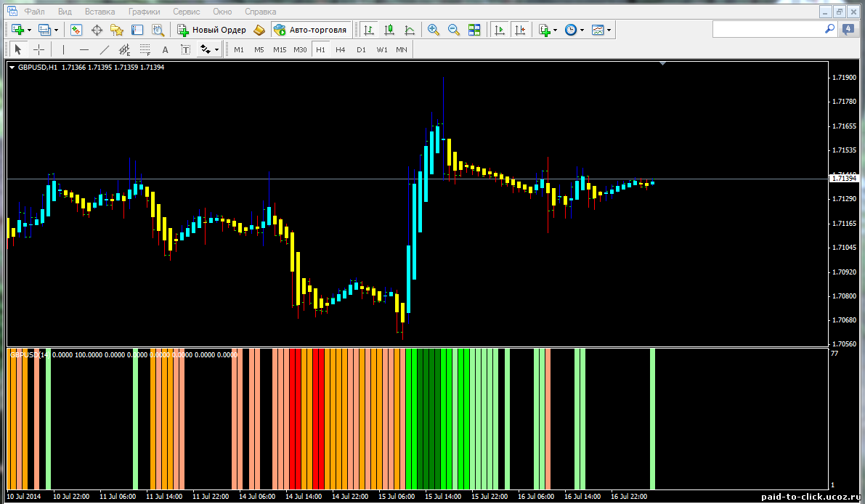This screenshot has height=504, width=865.
Task: Click the current price label 1.71394
Action: coord(844,178)
